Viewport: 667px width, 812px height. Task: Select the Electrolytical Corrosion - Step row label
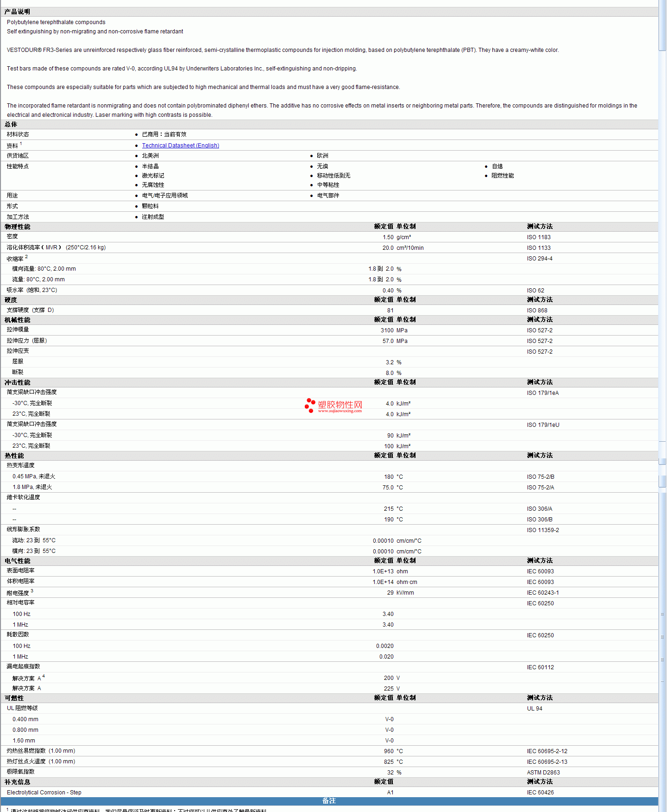(44, 793)
